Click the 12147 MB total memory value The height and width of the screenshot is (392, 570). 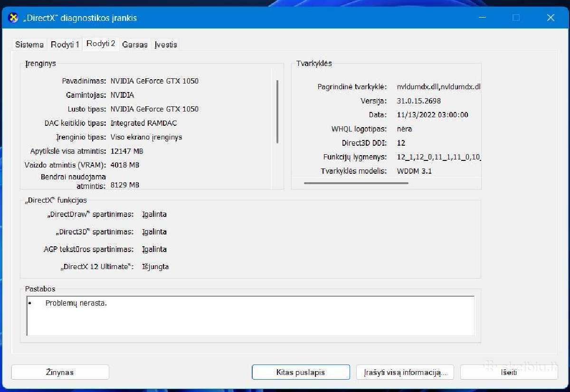click(x=127, y=151)
